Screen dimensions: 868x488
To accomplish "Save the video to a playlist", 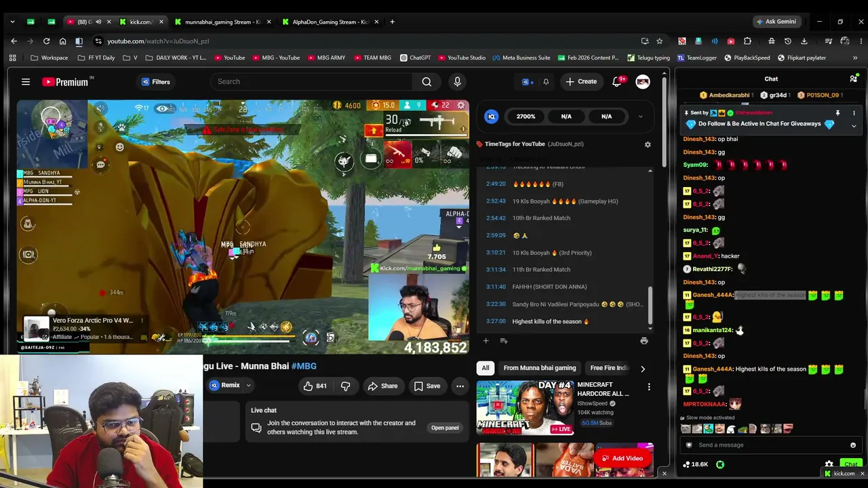I will click(427, 386).
